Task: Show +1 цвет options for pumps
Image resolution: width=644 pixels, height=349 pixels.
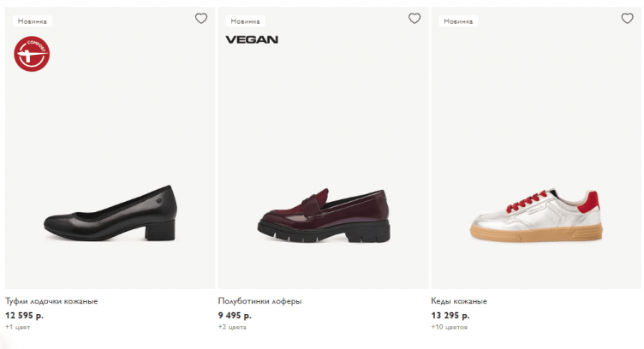Action: click(x=17, y=328)
